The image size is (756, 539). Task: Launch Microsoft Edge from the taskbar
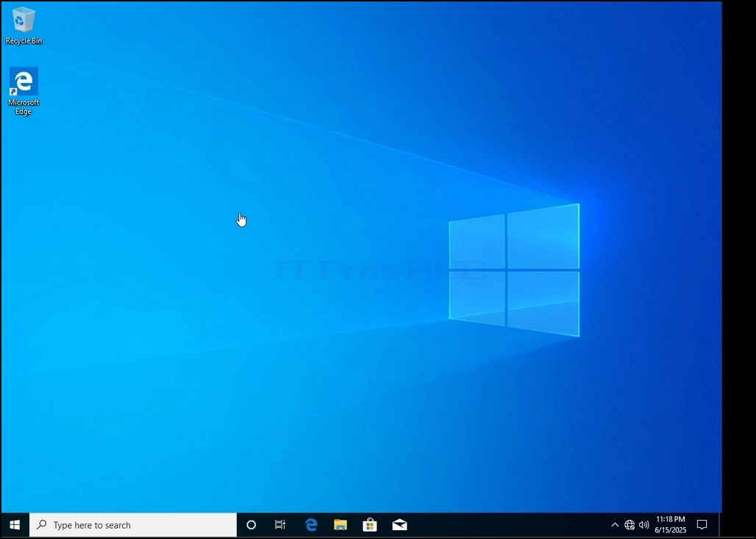[311, 525]
